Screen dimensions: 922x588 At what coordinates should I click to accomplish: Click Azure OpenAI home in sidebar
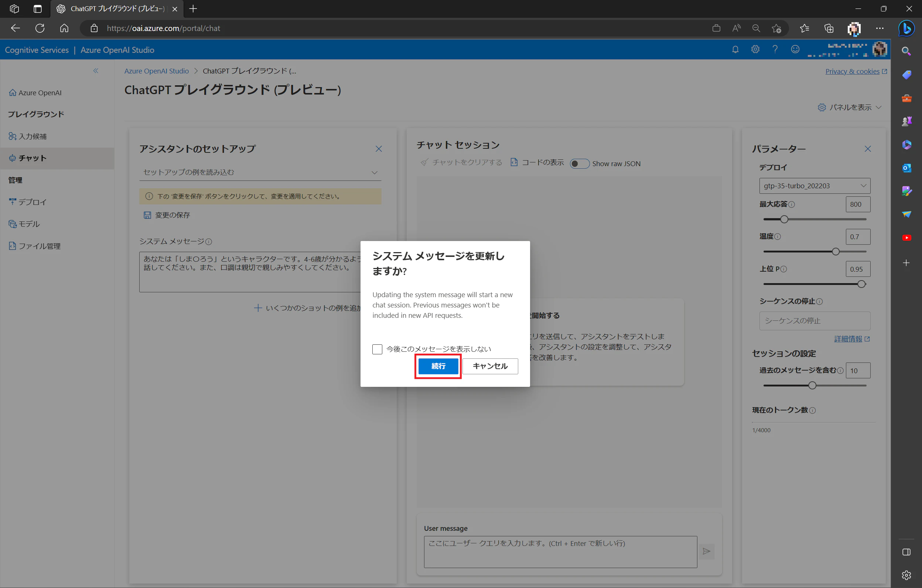(35, 93)
